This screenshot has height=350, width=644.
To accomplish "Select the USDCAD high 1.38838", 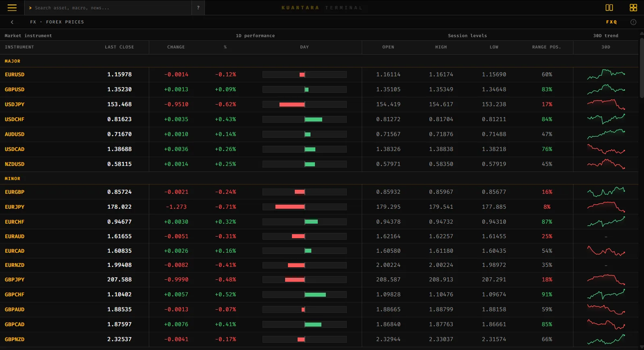I will (441, 149).
